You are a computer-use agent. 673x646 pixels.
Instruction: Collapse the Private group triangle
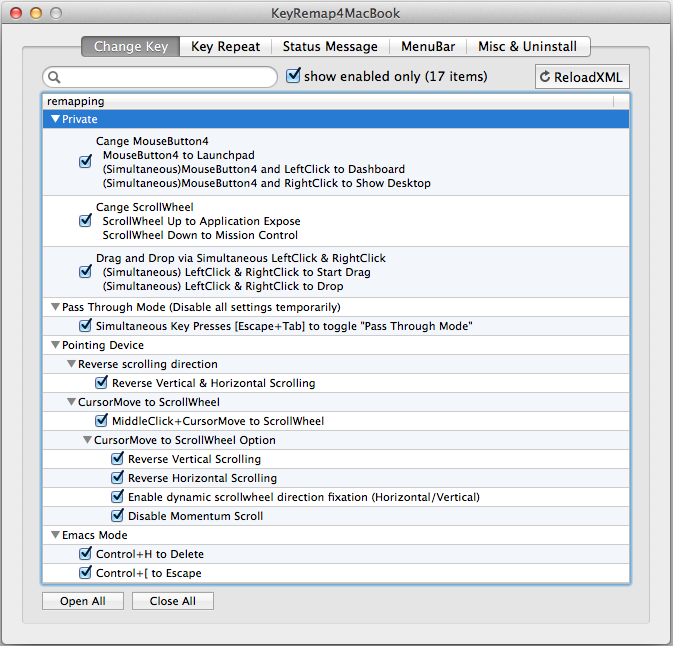pos(55,119)
